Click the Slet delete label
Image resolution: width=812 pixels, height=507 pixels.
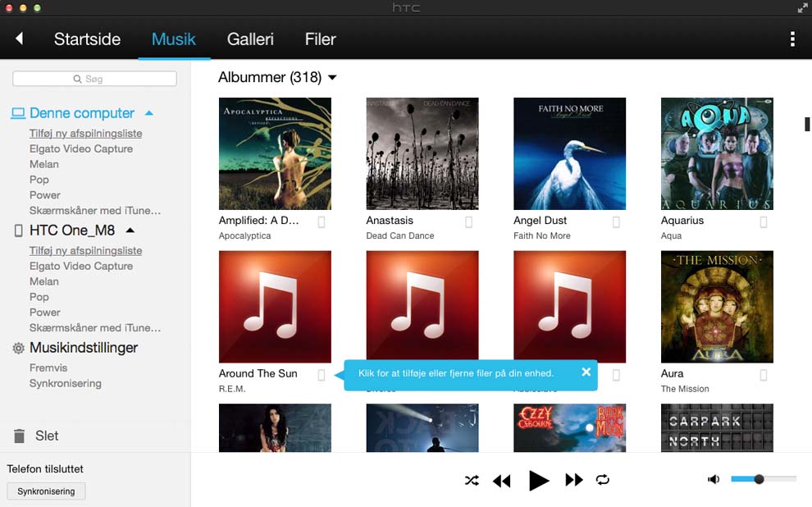(47, 436)
